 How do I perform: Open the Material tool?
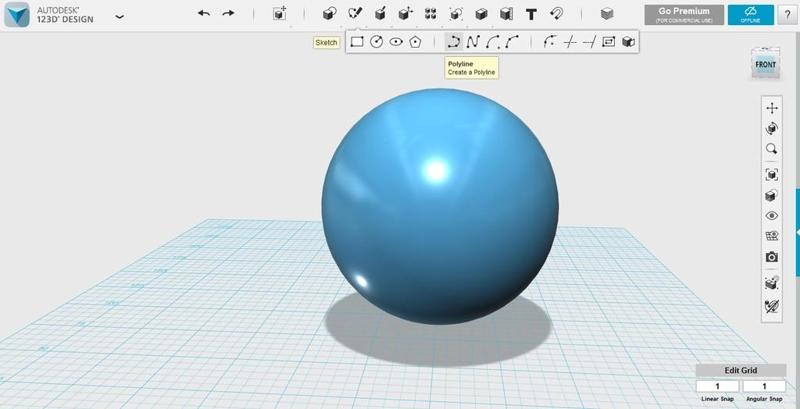607,14
